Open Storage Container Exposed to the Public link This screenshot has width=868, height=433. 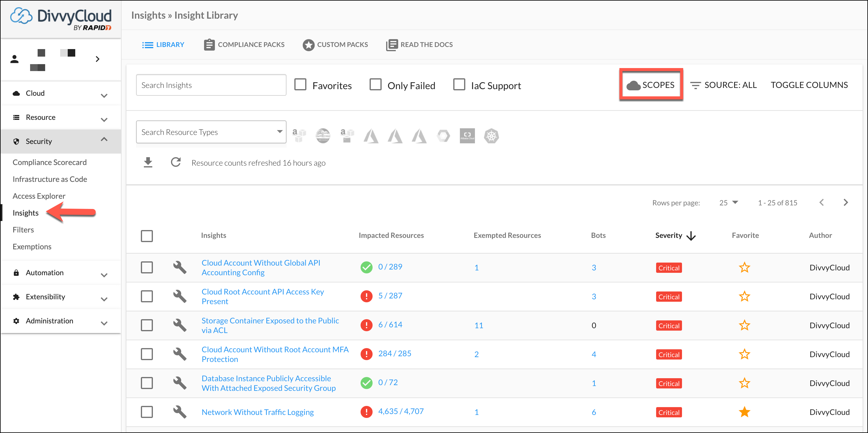pyautogui.click(x=270, y=325)
